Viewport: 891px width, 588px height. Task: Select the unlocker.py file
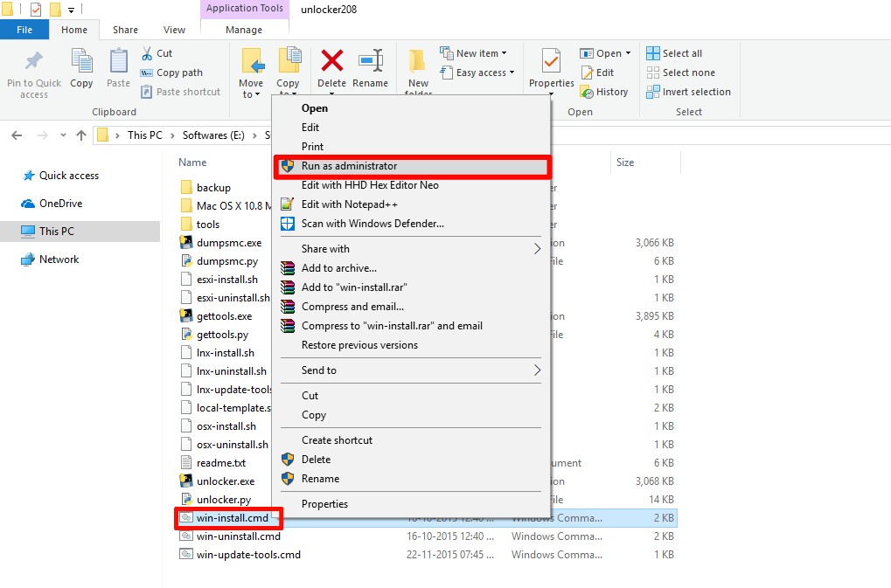[224, 500]
